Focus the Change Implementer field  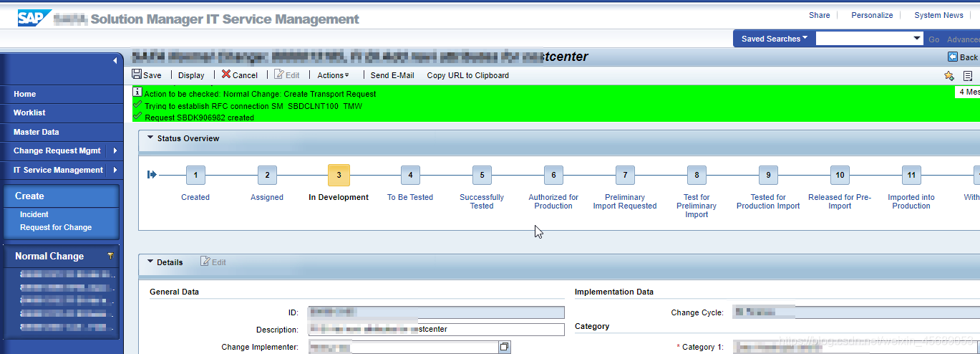coord(404,347)
